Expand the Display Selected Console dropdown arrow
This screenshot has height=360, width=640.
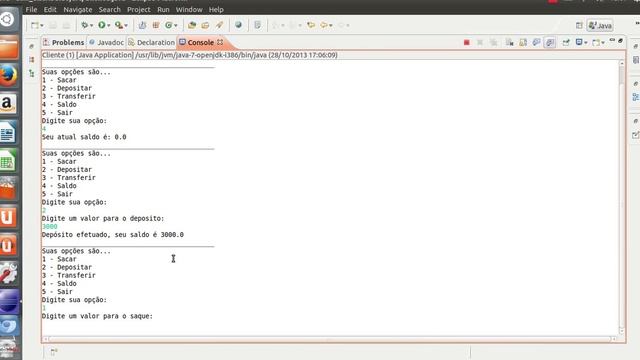tap(586, 43)
